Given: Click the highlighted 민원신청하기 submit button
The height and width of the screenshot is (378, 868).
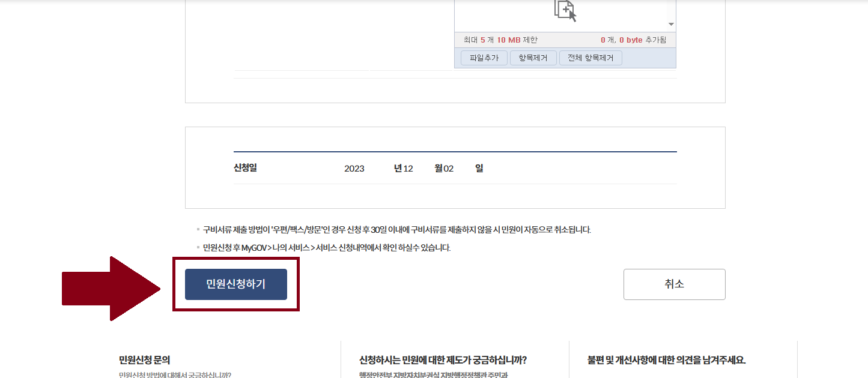Looking at the screenshot, I should (235, 284).
